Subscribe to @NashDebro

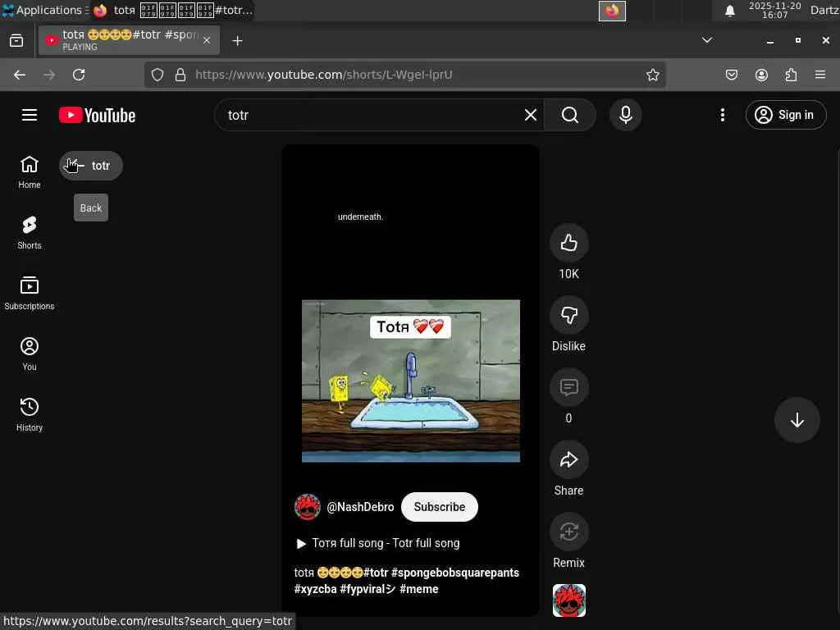(440, 507)
